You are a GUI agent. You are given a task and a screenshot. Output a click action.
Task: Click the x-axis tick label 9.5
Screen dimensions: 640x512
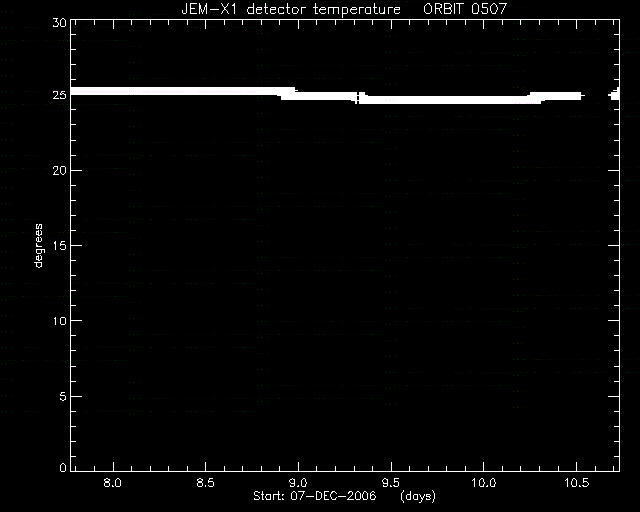[391, 483]
